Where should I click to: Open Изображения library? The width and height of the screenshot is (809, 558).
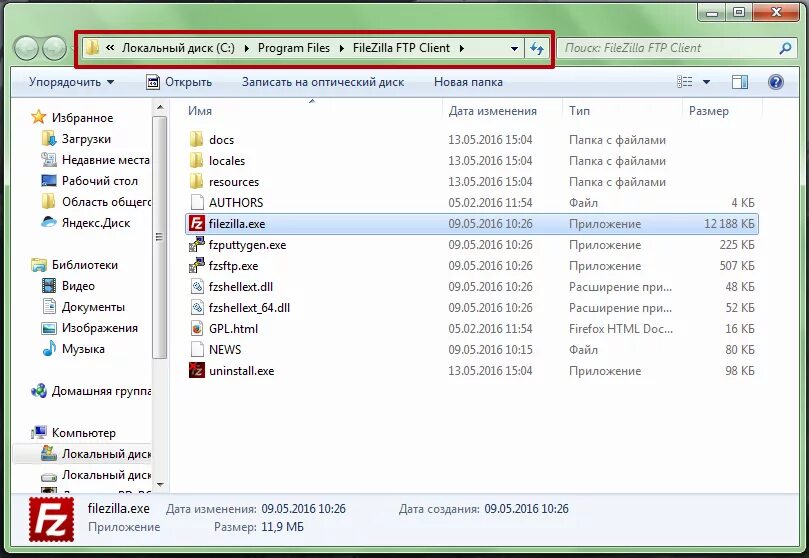click(89, 328)
